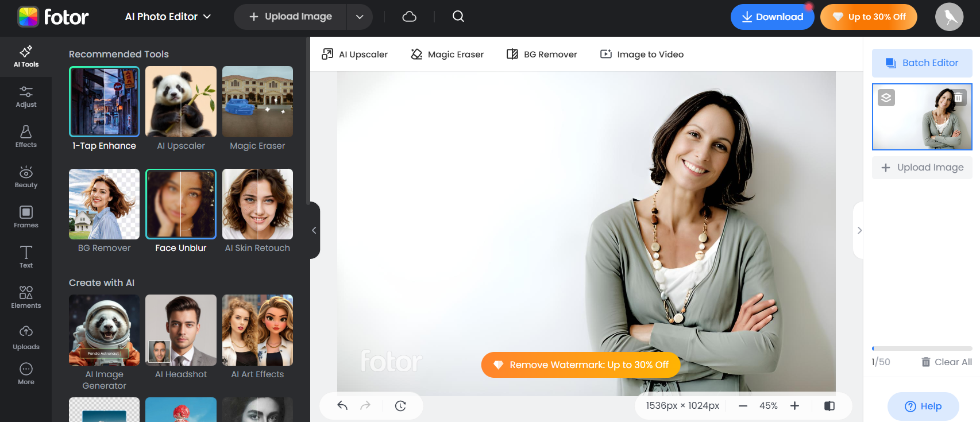Screen dimensions: 980x422
Task: Select the woman image in batch list
Action: (922, 117)
